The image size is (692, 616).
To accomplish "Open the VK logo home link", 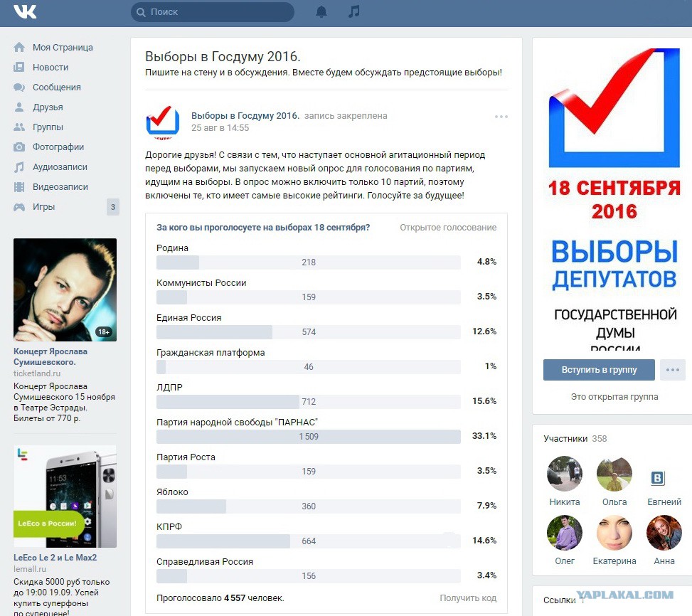I will tap(25, 11).
